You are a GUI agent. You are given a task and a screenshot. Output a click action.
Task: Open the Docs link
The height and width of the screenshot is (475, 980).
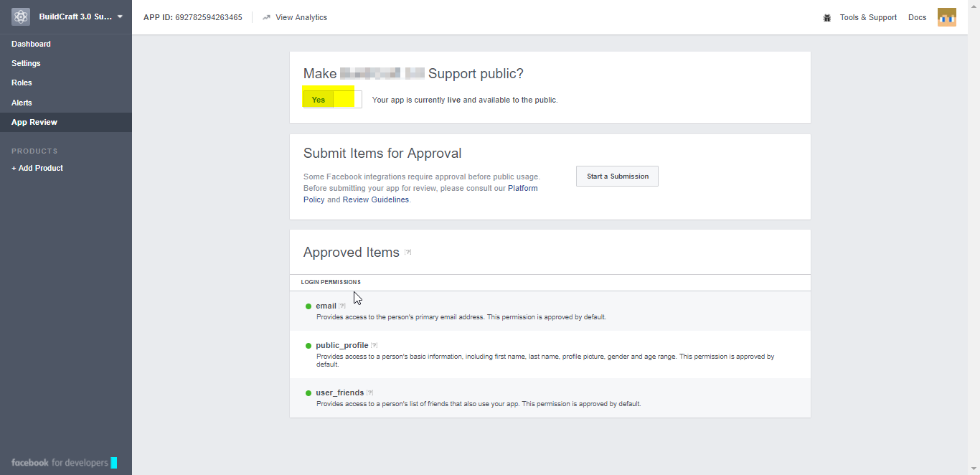click(x=917, y=17)
